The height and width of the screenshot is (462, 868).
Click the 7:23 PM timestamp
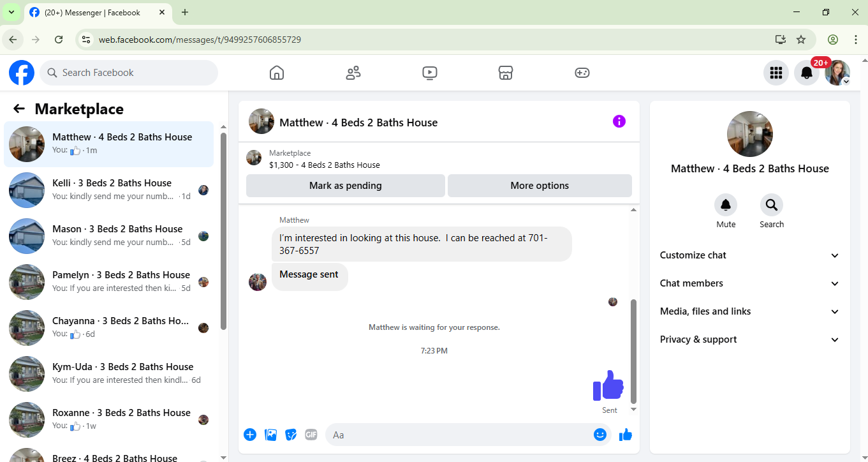434,351
